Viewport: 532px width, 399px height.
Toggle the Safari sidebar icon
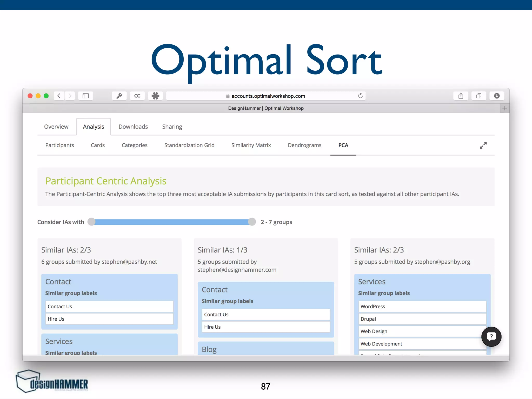tap(86, 96)
